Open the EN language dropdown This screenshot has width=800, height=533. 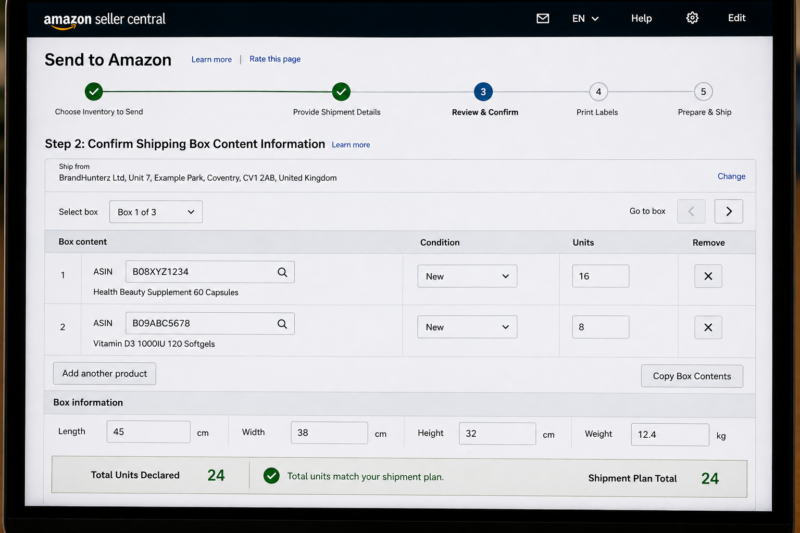point(585,18)
